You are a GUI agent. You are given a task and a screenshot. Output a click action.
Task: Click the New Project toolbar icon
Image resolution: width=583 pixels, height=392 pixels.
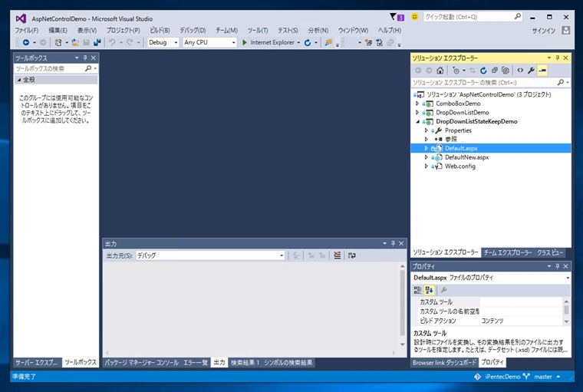tap(58, 42)
